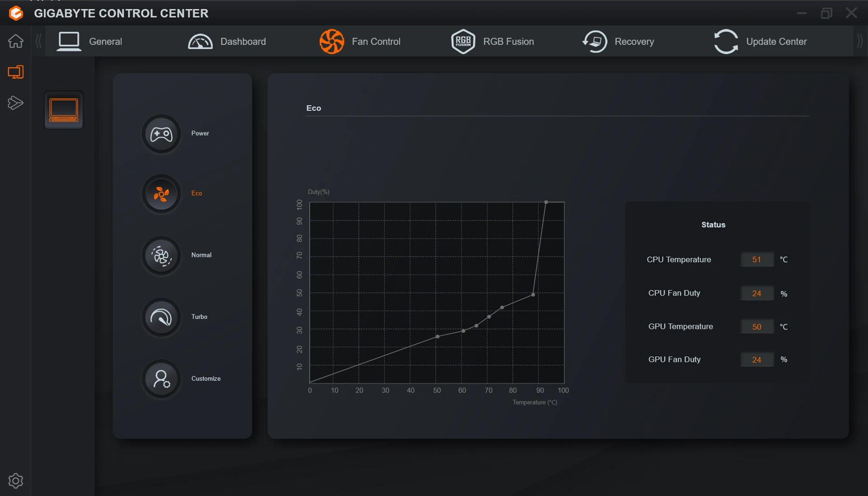Open the Customize fan profile icon
The width and height of the screenshot is (868, 496).
[x=161, y=379]
